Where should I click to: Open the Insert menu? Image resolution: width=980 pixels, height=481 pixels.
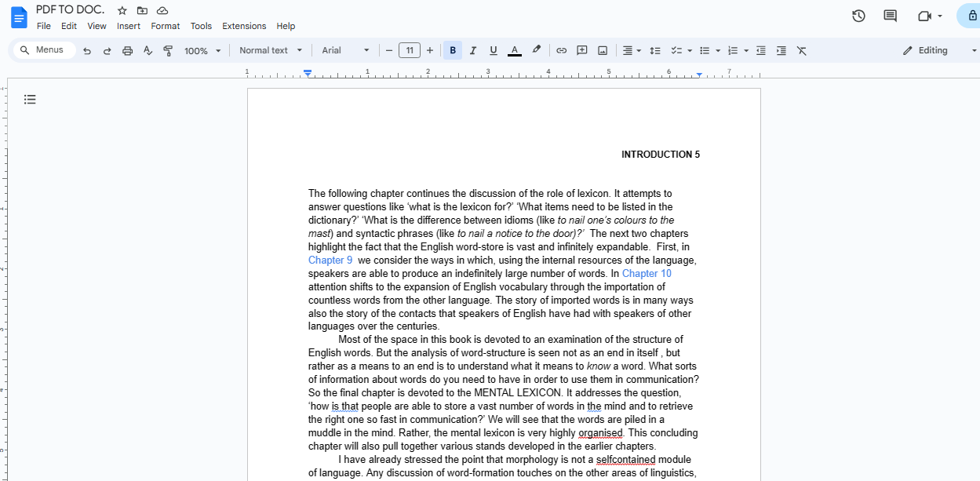pyautogui.click(x=129, y=26)
